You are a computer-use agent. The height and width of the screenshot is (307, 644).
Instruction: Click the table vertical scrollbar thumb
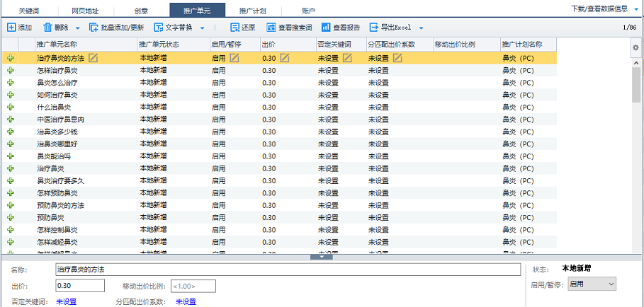[636, 86]
